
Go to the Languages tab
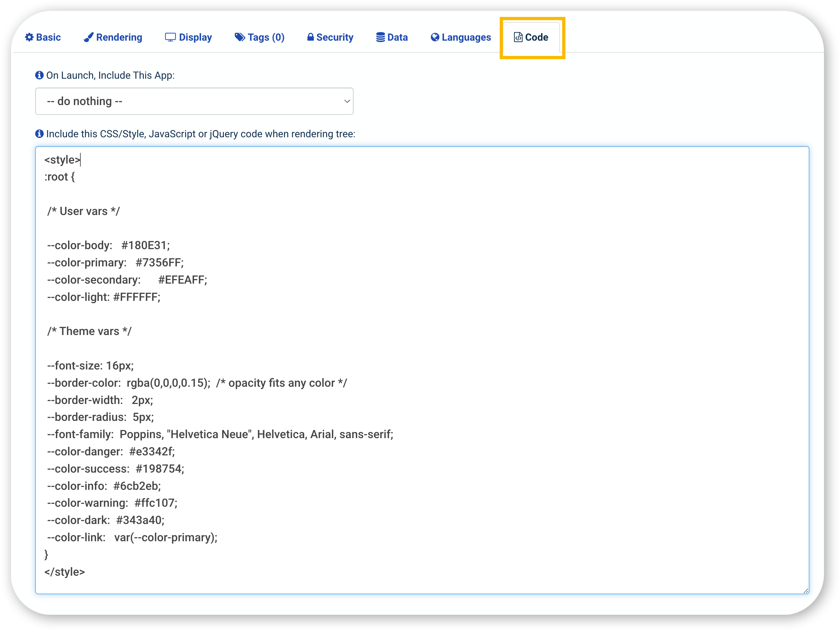[466, 37]
